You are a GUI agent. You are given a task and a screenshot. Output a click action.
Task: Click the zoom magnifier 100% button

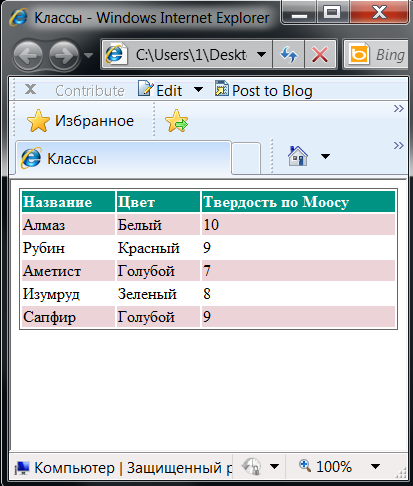325,466
